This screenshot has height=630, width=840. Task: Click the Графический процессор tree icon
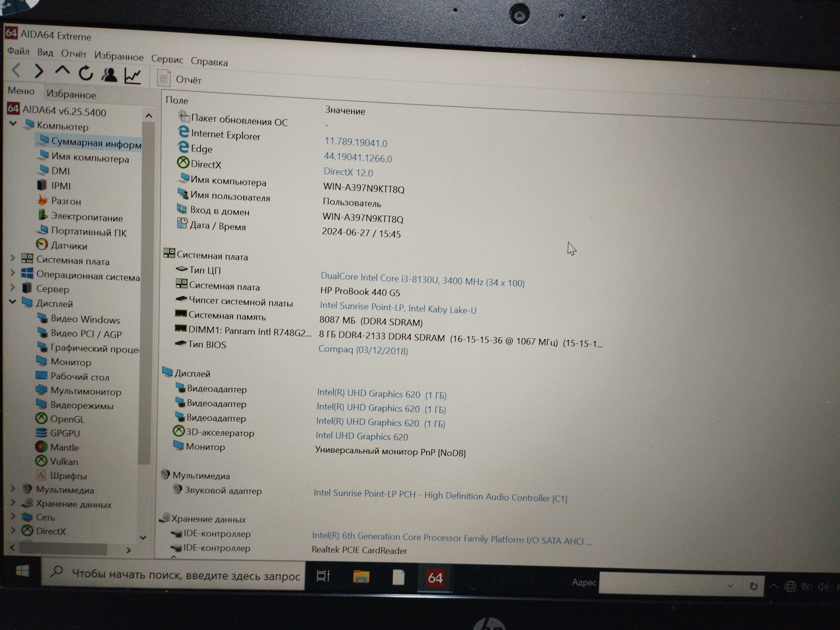tap(42, 346)
